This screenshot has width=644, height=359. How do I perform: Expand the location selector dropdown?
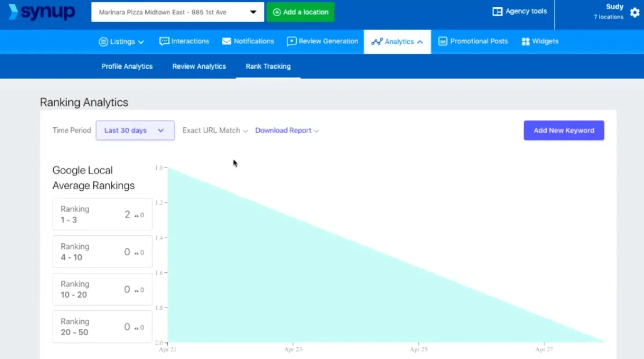click(x=253, y=12)
